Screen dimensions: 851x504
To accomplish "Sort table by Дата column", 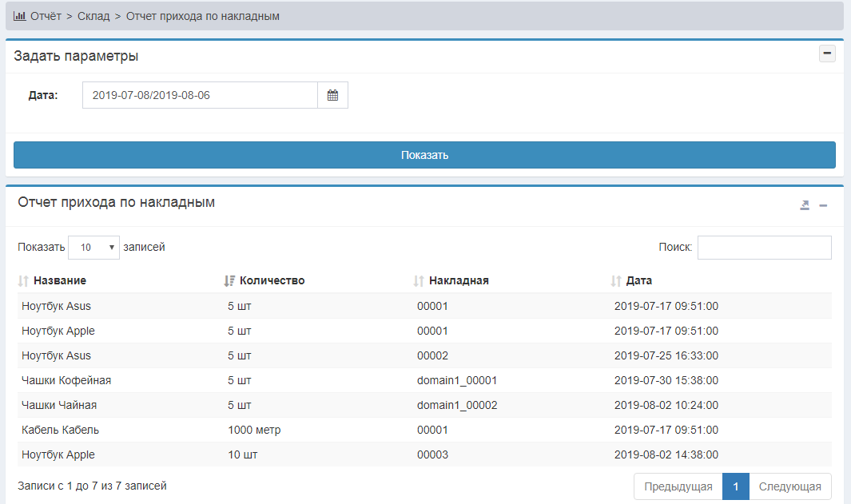I will click(638, 280).
